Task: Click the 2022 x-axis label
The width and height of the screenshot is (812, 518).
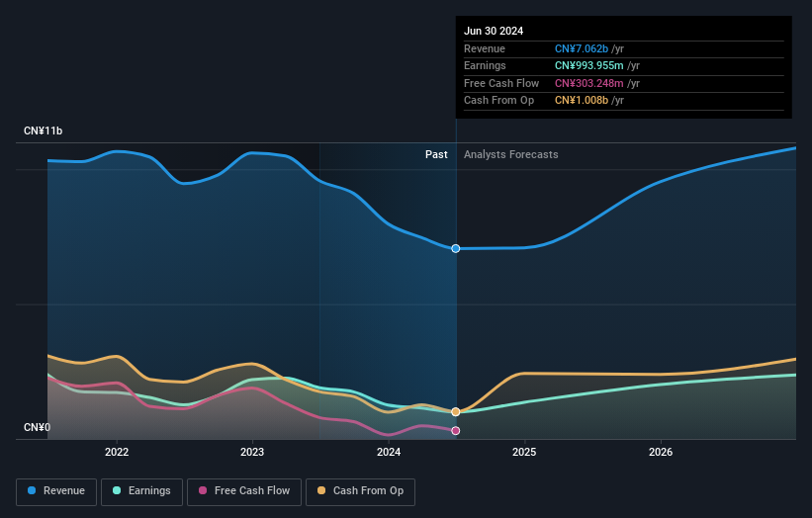Action: click(117, 452)
